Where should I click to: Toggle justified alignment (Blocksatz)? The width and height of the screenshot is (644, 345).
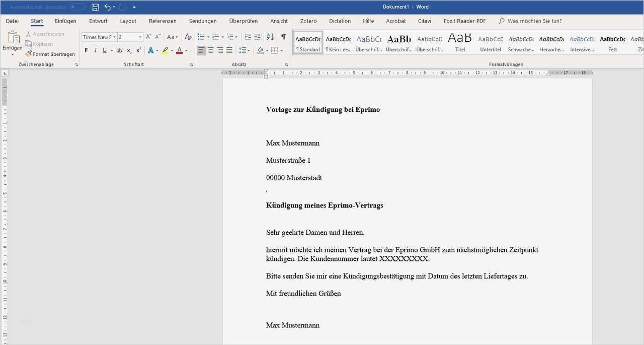coord(229,50)
